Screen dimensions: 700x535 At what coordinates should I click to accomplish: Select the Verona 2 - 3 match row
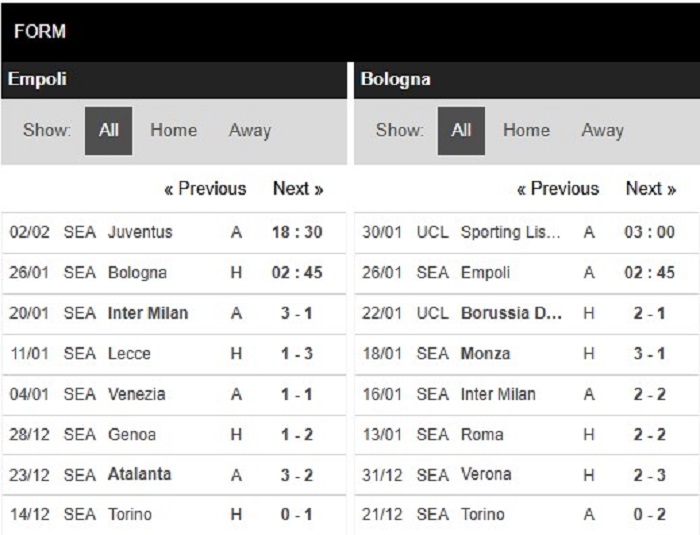(527, 475)
